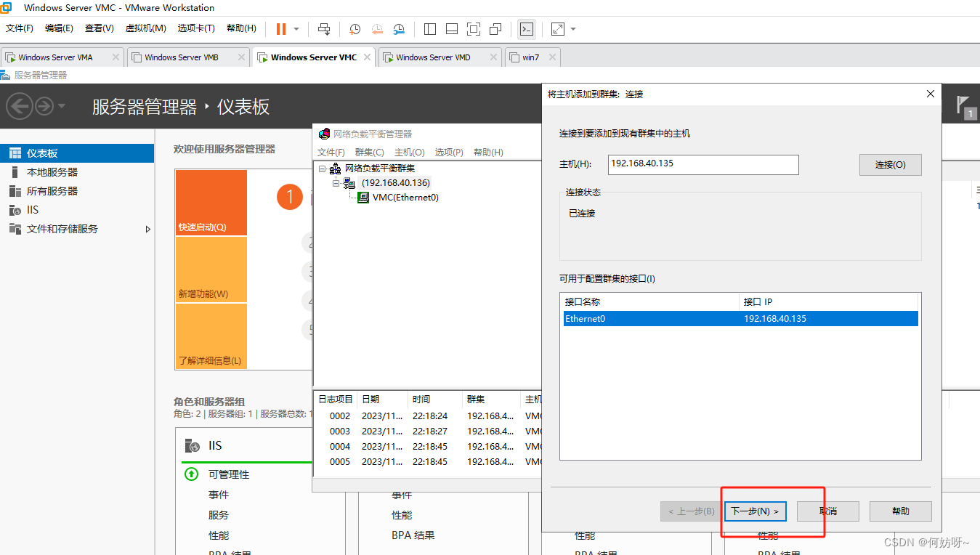
Task: Click the 连接(O) button
Action: click(x=890, y=165)
